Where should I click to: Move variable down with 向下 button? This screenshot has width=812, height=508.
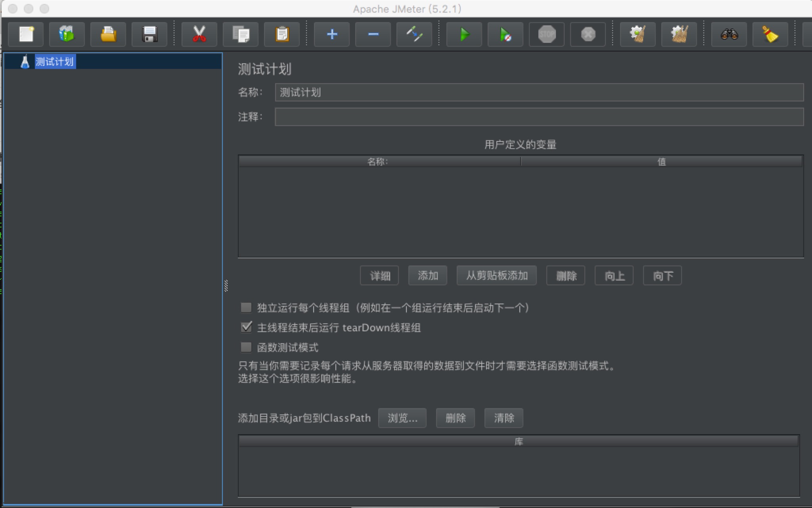(662, 275)
